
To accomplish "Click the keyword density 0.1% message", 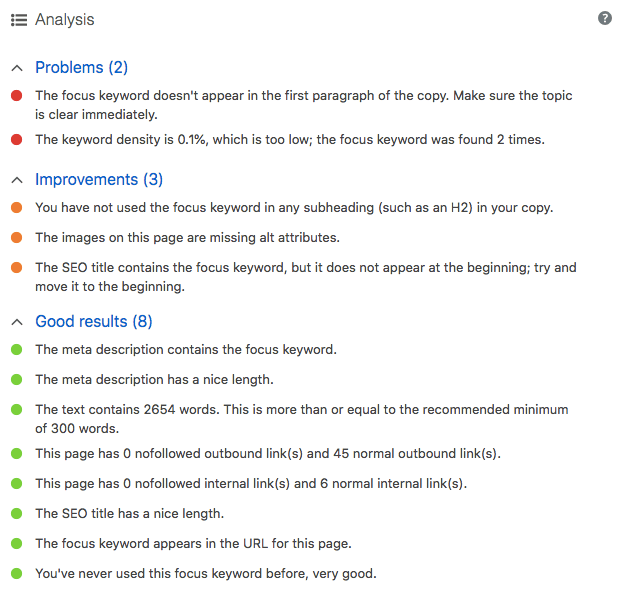I will point(290,140).
